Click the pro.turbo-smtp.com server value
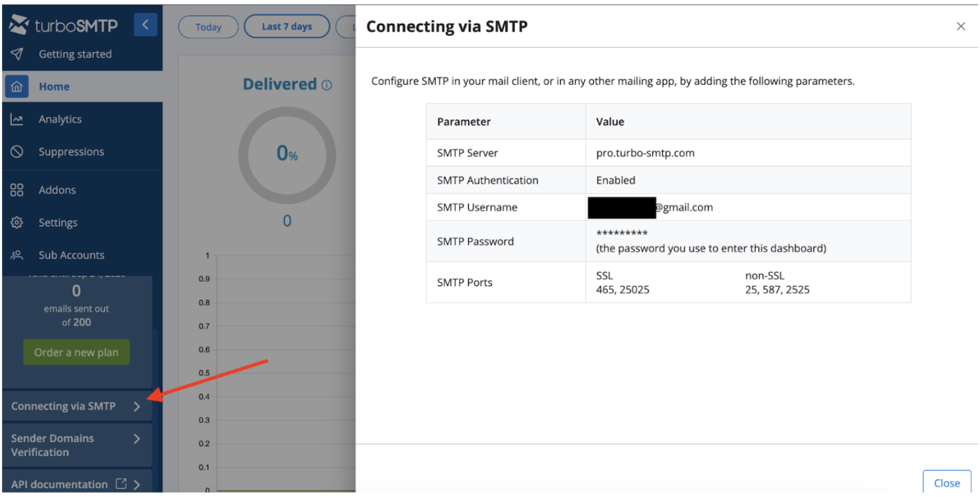 point(645,153)
